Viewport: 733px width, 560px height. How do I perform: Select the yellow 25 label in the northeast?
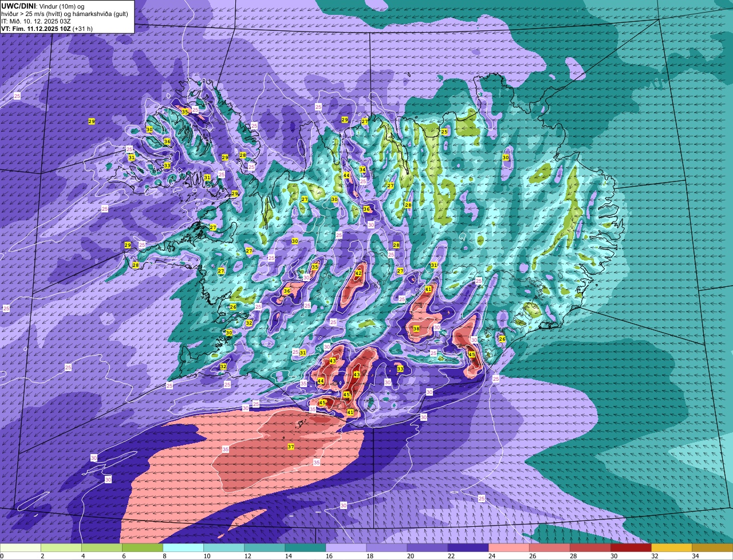coord(444,132)
